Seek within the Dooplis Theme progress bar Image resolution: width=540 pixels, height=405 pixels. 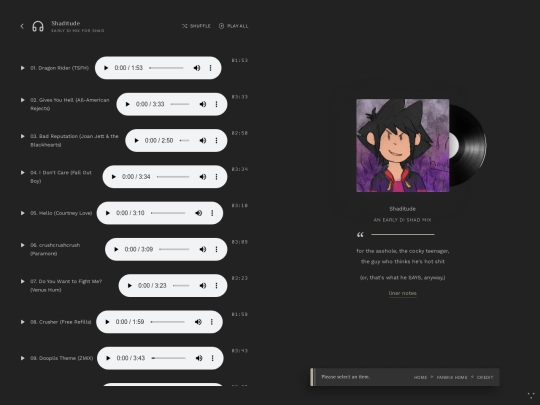pos(169,358)
